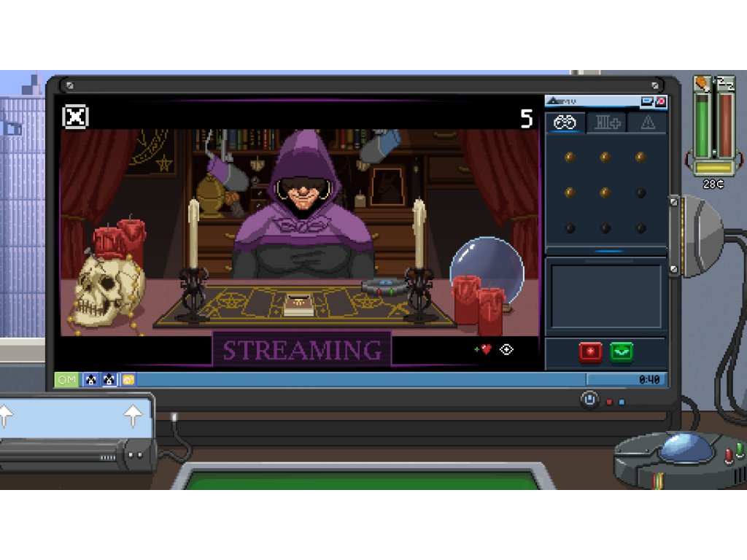Click the cage number 5

point(526,119)
